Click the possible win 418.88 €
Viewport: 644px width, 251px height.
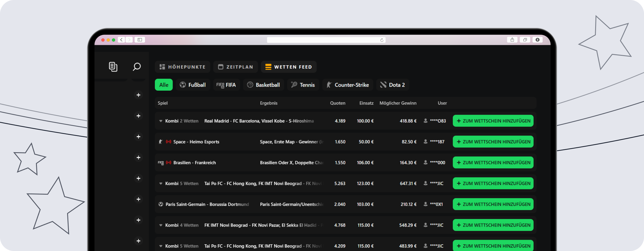(x=408, y=121)
